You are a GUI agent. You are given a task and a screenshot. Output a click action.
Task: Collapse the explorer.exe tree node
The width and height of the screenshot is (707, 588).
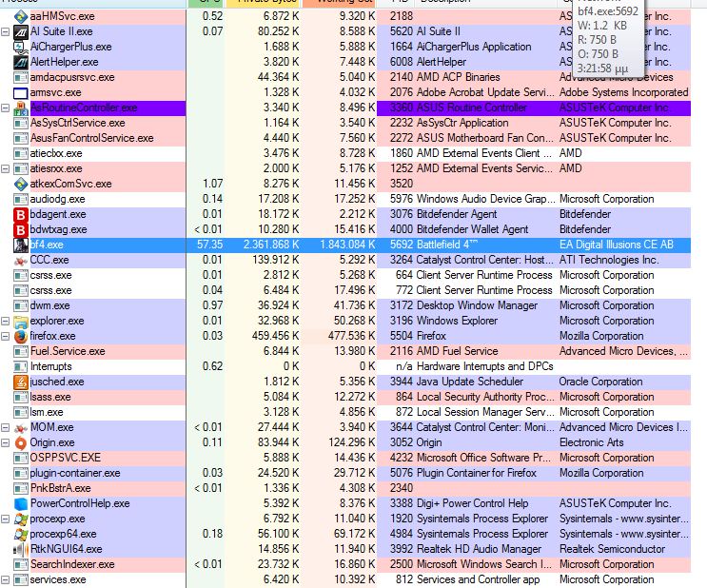coord(6,321)
